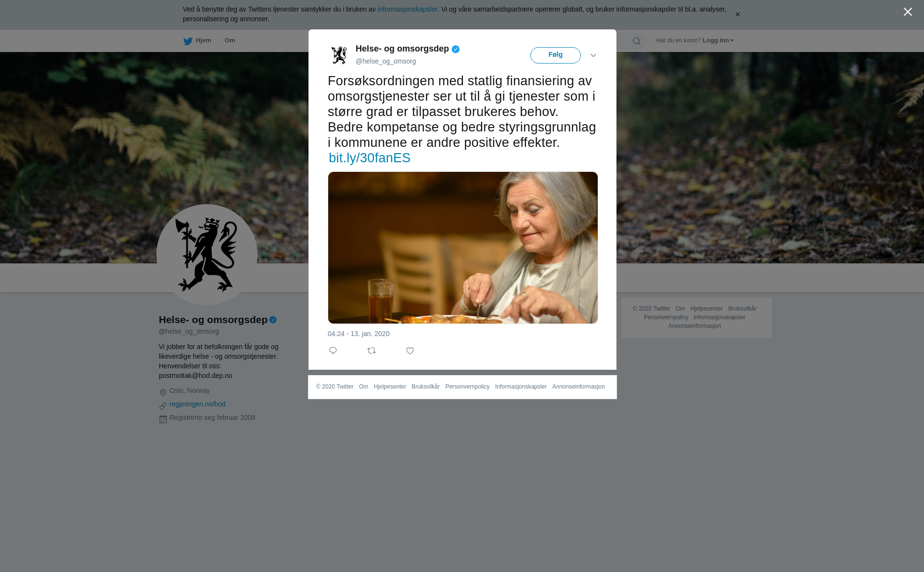
Task: Click the tweet timestamp 04:24 - 13. jan. 2020
Action: [359, 334]
